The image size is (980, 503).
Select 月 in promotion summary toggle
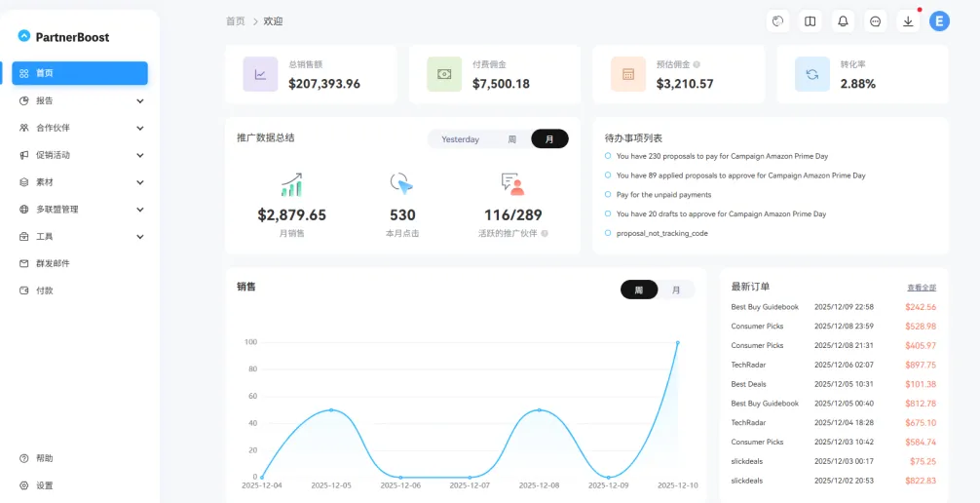(549, 138)
